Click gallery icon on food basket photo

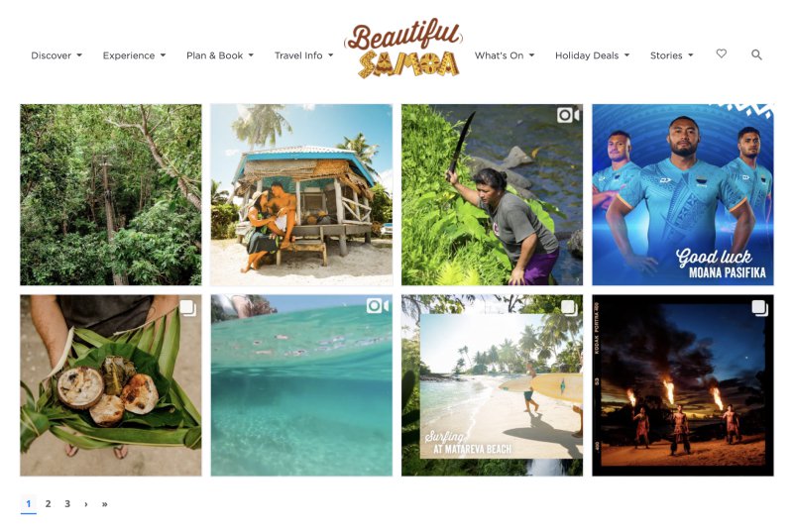coord(187,308)
